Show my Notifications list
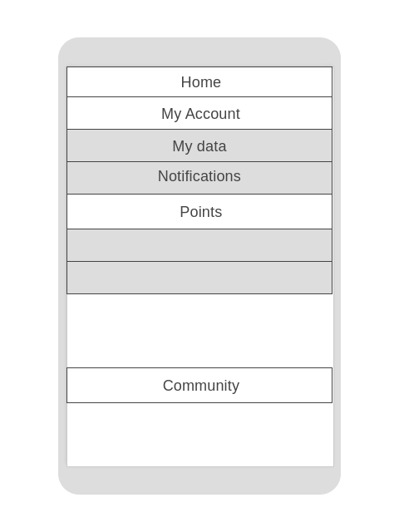 point(199,178)
